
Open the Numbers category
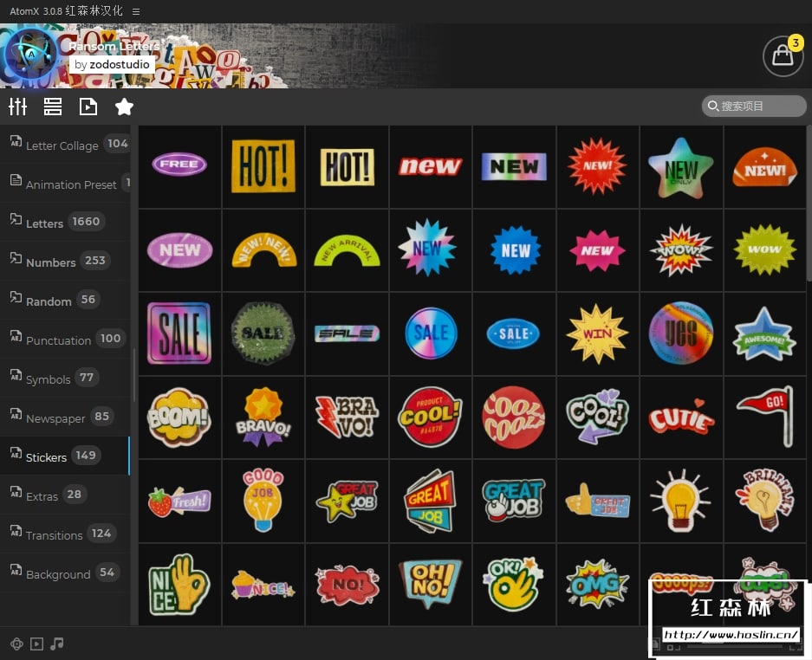click(x=65, y=261)
